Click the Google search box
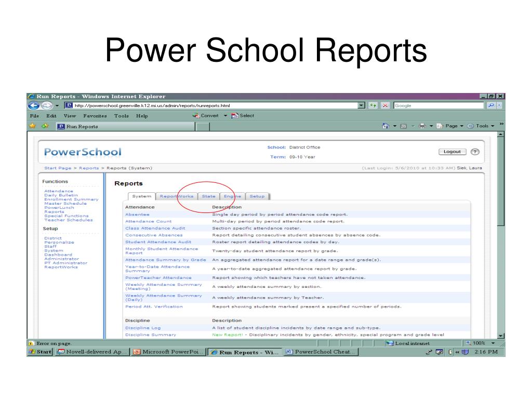 point(438,105)
